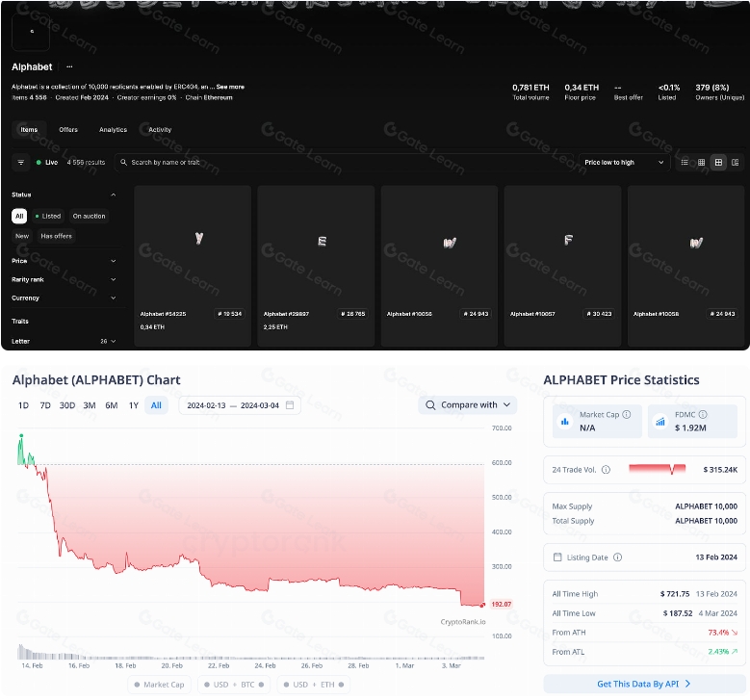
Task: Select the large grid view icon
Action: tap(718, 163)
